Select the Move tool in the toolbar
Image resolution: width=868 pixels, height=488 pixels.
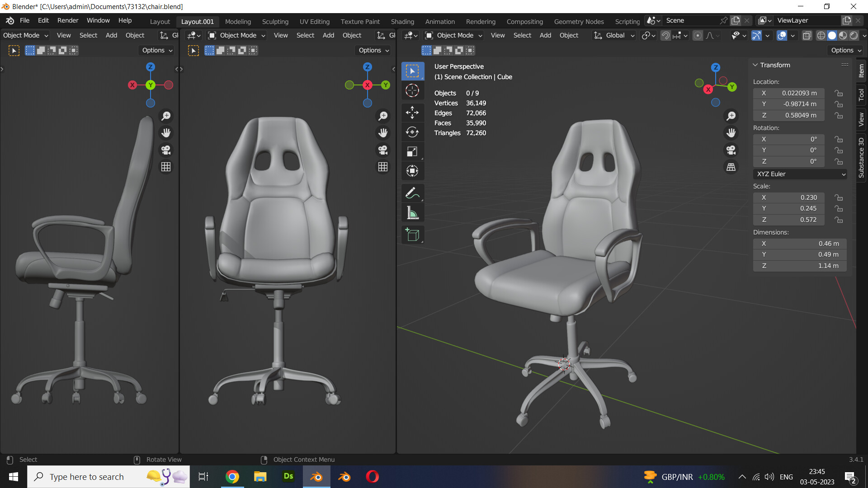[x=412, y=113]
